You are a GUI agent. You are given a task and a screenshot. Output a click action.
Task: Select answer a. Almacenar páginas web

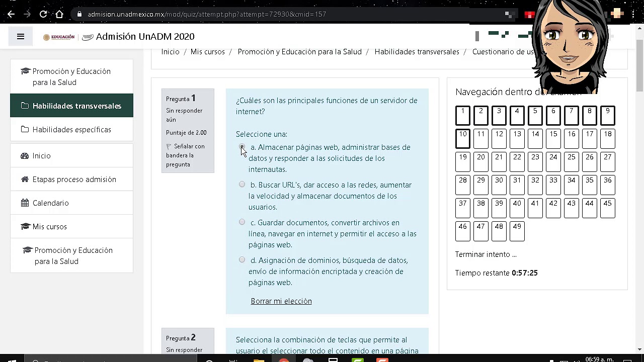click(x=242, y=147)
